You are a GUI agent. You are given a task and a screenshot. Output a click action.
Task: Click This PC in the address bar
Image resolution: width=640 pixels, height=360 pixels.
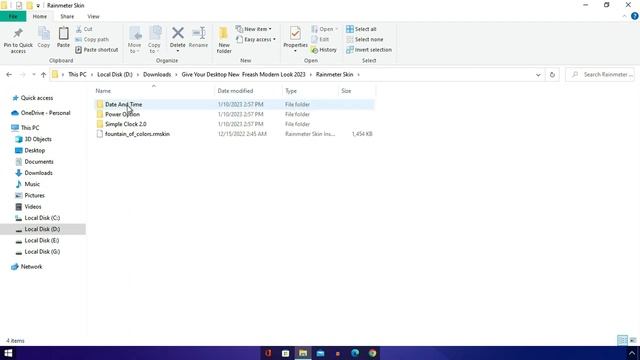77,75
